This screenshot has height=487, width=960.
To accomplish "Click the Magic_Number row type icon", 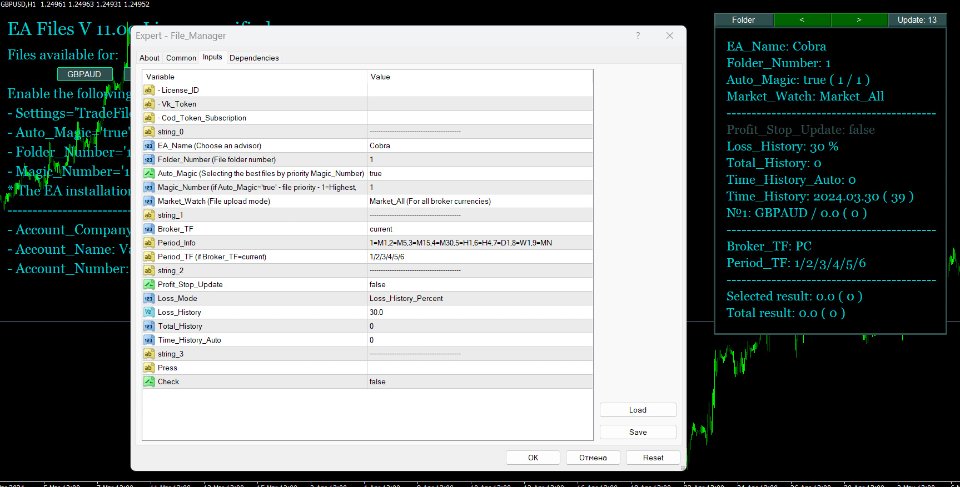I will coord(149,187).
